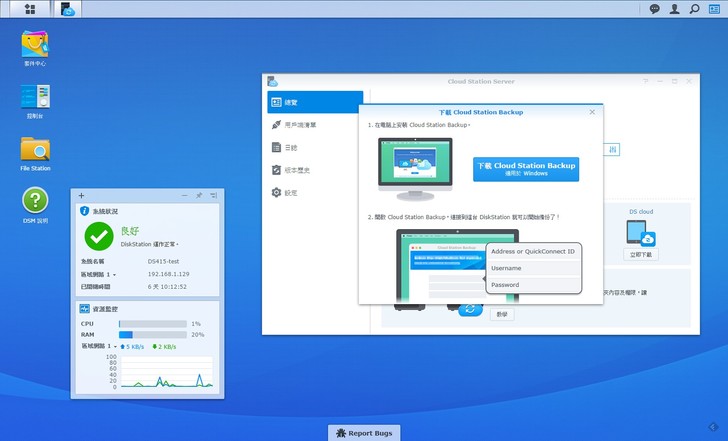Screen dimensions: 728x441
Task: Add a widget with the plus icon
Action: (x=81, y=195)
